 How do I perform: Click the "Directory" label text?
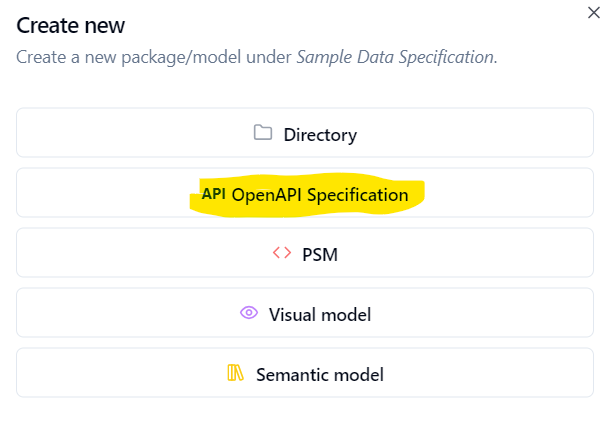click(320, 134)
